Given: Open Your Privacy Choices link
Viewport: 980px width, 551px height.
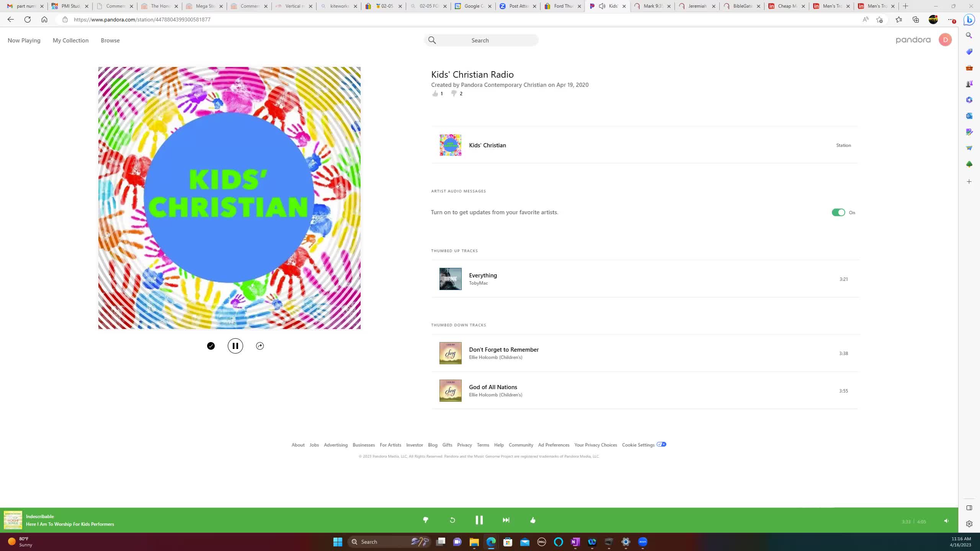Looking at the screenshot, I should (596, 445).
